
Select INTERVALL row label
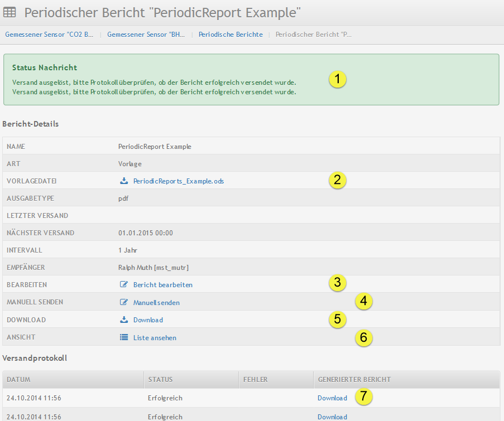pos(24,250)
